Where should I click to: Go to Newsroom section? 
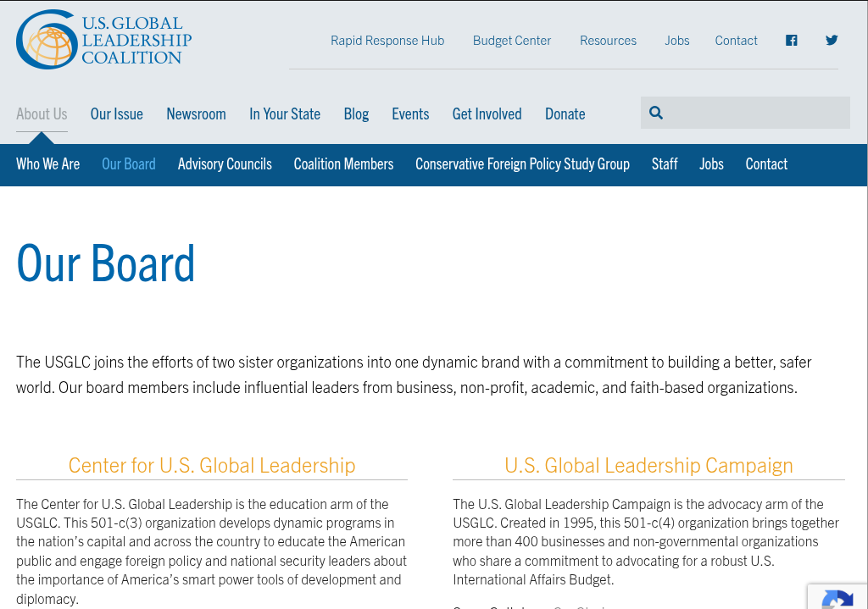pyautogui.click(x=196, y=114)
